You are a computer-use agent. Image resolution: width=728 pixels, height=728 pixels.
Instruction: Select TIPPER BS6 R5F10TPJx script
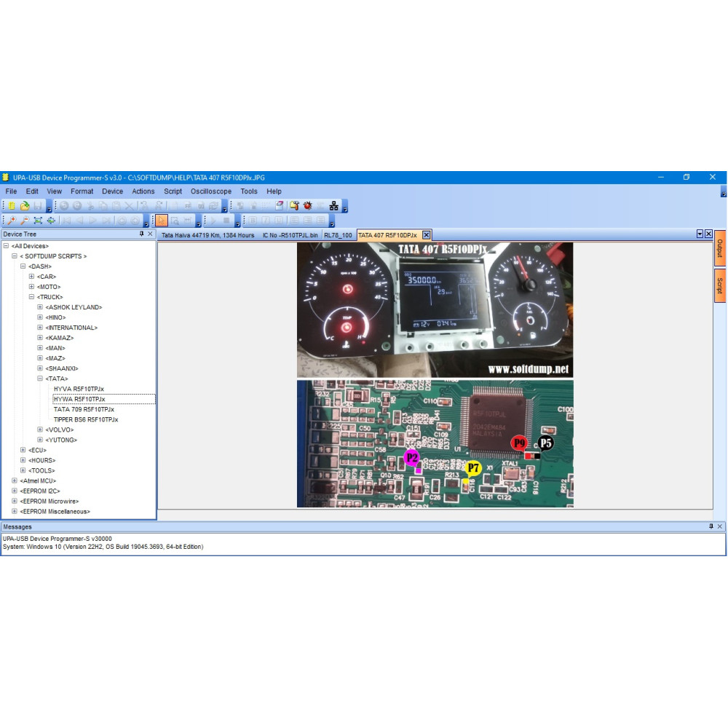[x=86, y=419]
